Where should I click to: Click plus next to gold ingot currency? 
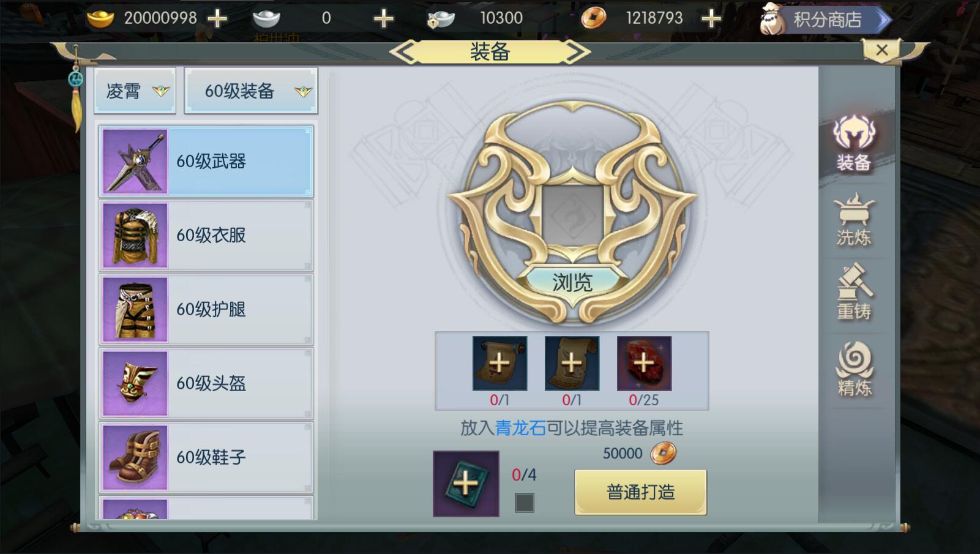(x=217, y=18)
